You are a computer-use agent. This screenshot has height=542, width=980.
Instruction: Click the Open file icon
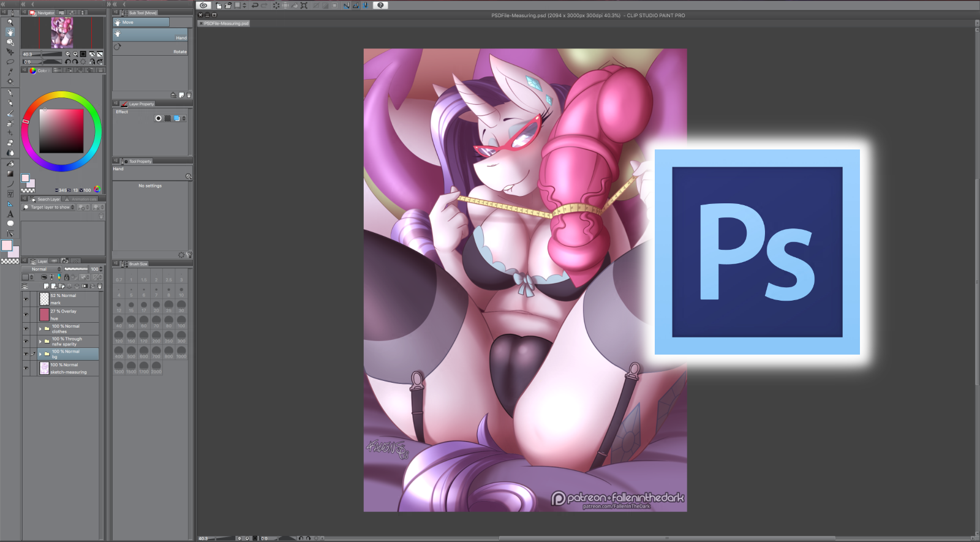pyautogui.click(x=228, y=6)
